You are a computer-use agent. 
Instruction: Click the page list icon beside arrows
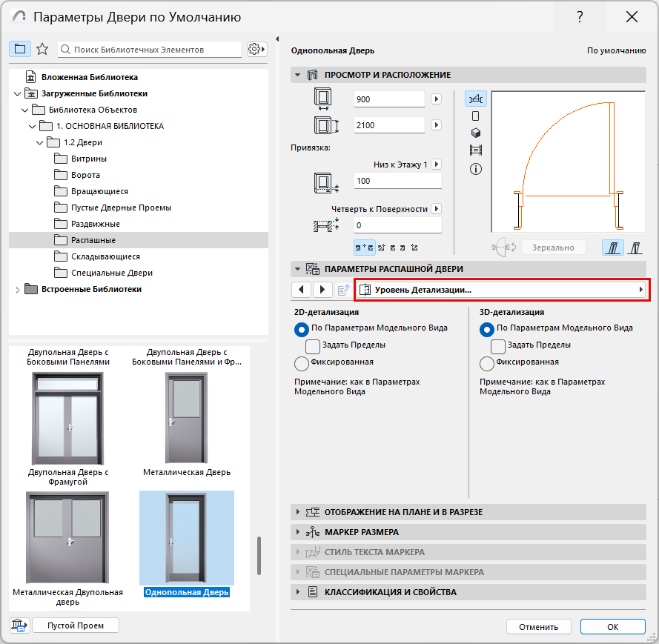pyautogui.click(x=343, y=290)
